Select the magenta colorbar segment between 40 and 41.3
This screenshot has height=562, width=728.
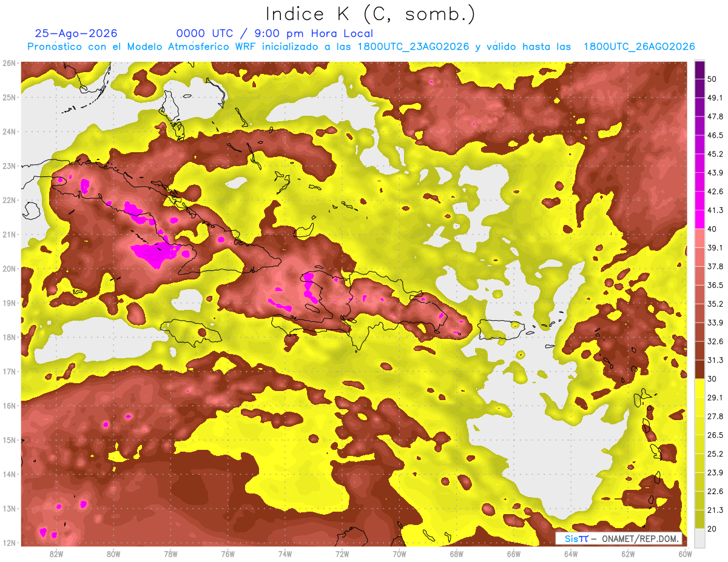pyautogui.click(x=699, y=219)
